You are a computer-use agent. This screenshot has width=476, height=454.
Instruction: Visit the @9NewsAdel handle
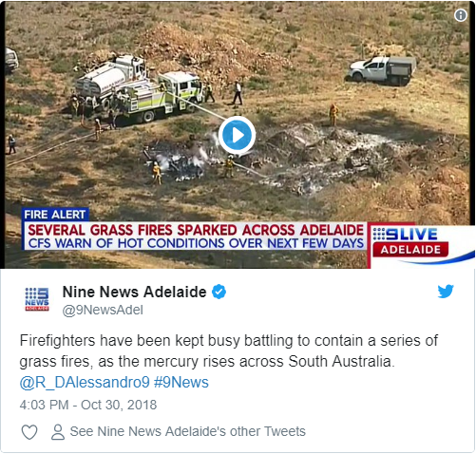[103, 310]
